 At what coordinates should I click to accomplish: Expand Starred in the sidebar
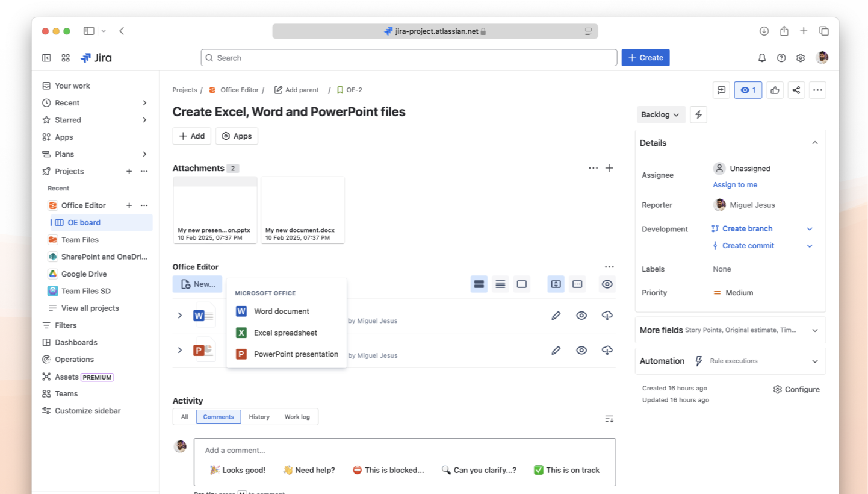click(x=144, y=120)
